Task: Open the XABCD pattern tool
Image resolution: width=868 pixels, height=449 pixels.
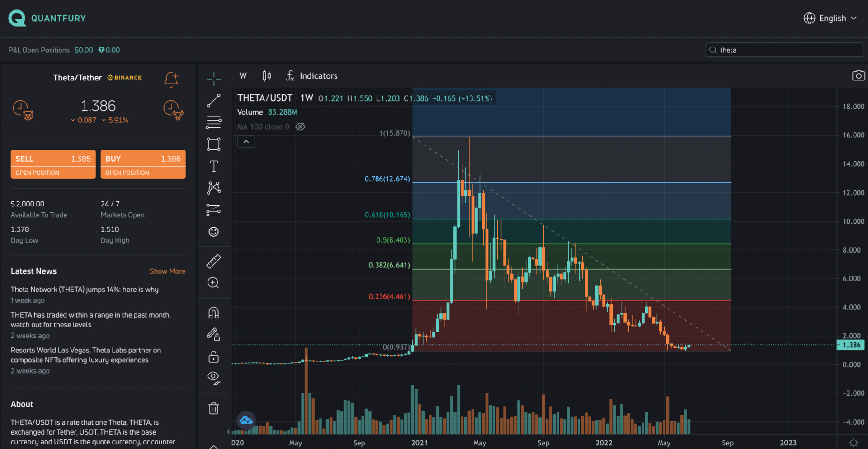Action: coord(214,188)
